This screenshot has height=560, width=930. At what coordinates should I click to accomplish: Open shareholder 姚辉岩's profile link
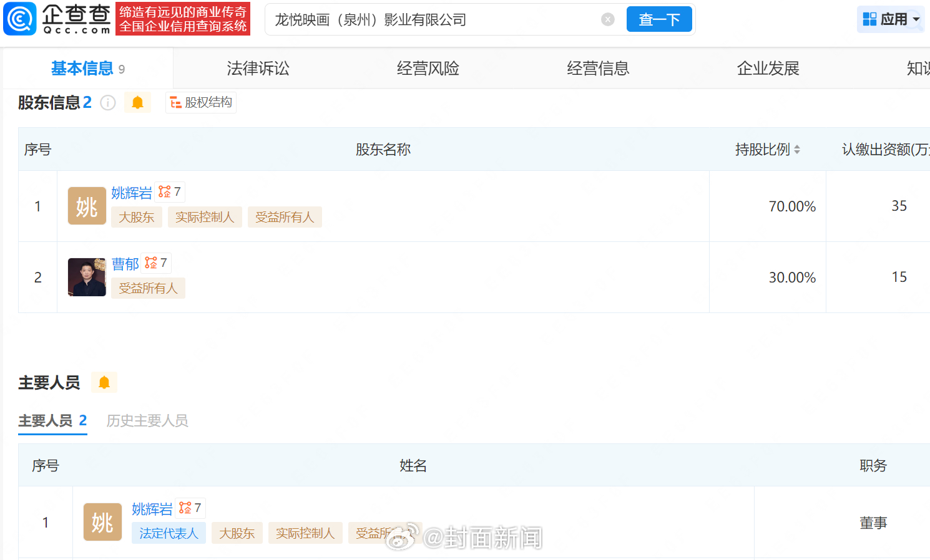pyautogui.click(x=131, y=193)
